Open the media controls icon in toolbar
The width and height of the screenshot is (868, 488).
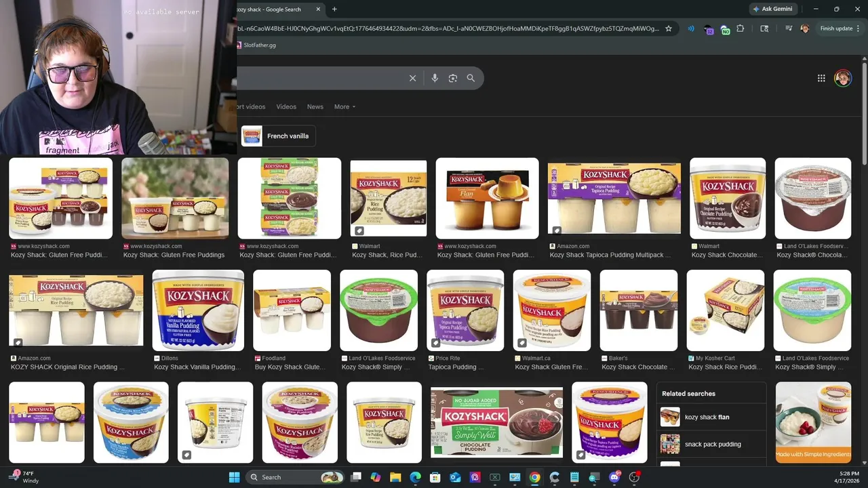tap(789, 28)
